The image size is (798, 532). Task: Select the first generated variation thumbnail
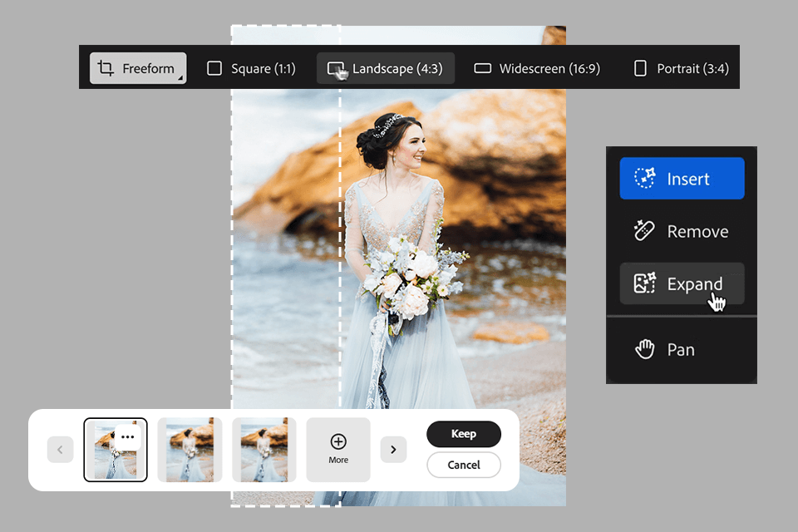[x=116, y=450]
